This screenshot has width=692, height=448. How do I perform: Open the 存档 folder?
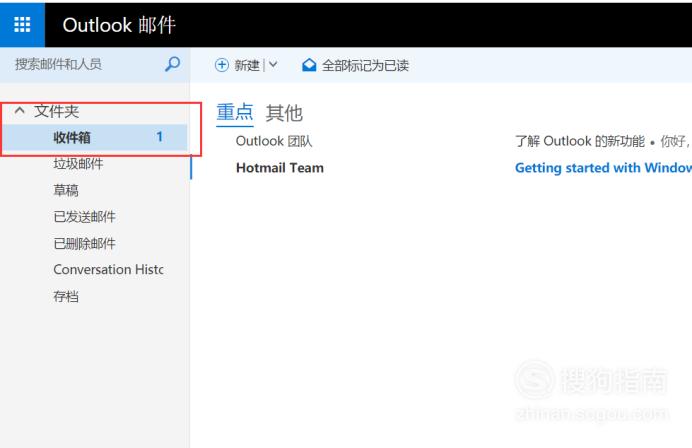[x=66, y=296]
